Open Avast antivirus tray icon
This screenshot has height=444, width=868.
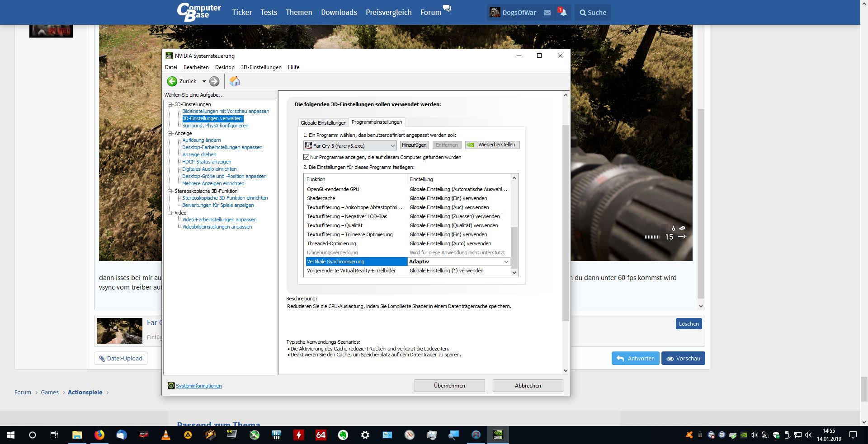(x=689, y=435)
